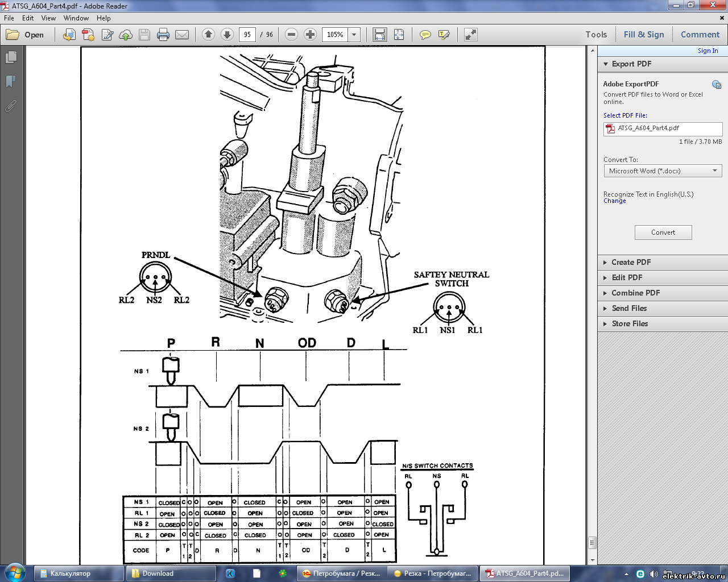Image resolution: width=728 pixels, height=582 pixels.
Task: Click the green e tray icon
Action: click(640, 574)
